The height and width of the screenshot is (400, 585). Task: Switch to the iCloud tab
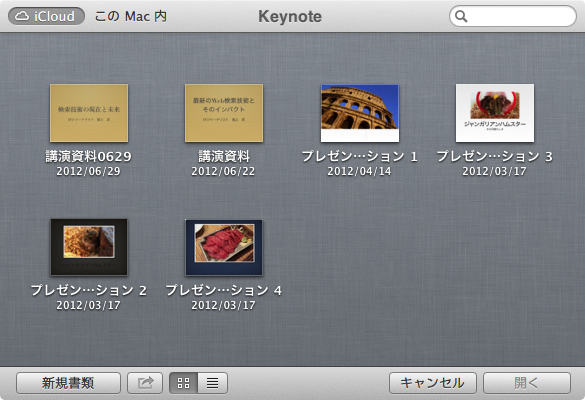coord(47,16)
